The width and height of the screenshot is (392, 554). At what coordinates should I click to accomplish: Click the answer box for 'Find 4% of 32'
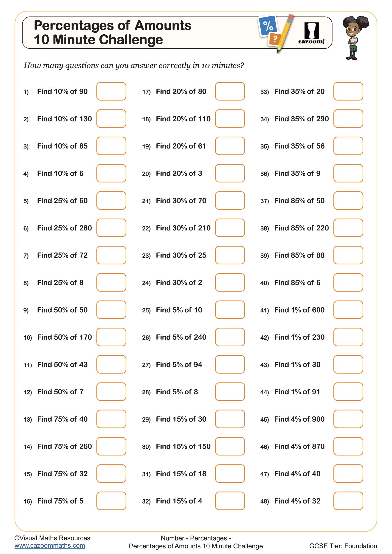pos(348,501)
